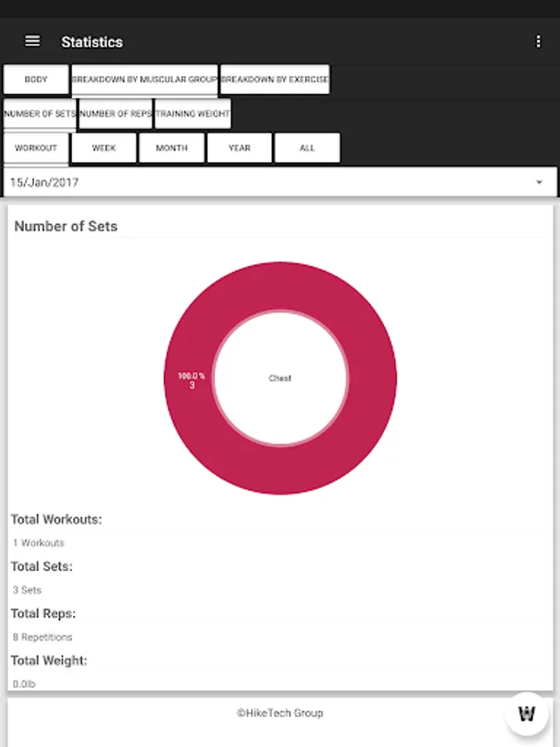The image size is (560, 747).
Task: Click the Statistics page title
Action: click(92, 41)
